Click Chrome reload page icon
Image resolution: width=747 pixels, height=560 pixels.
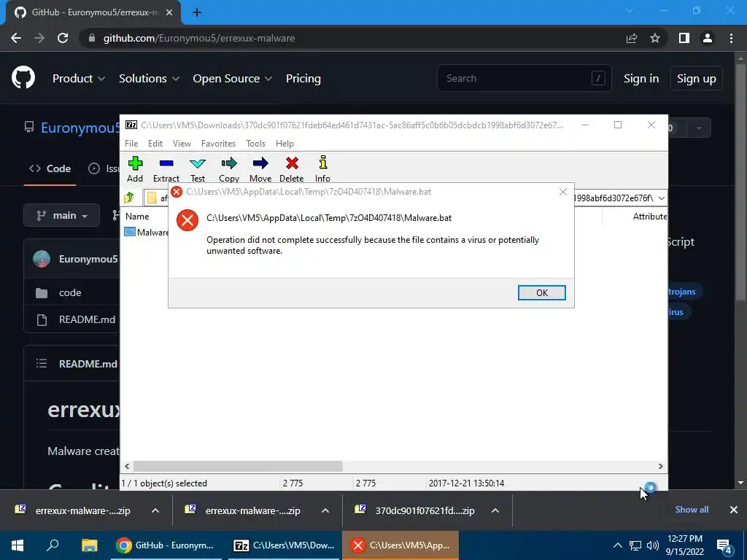point(63,38)
